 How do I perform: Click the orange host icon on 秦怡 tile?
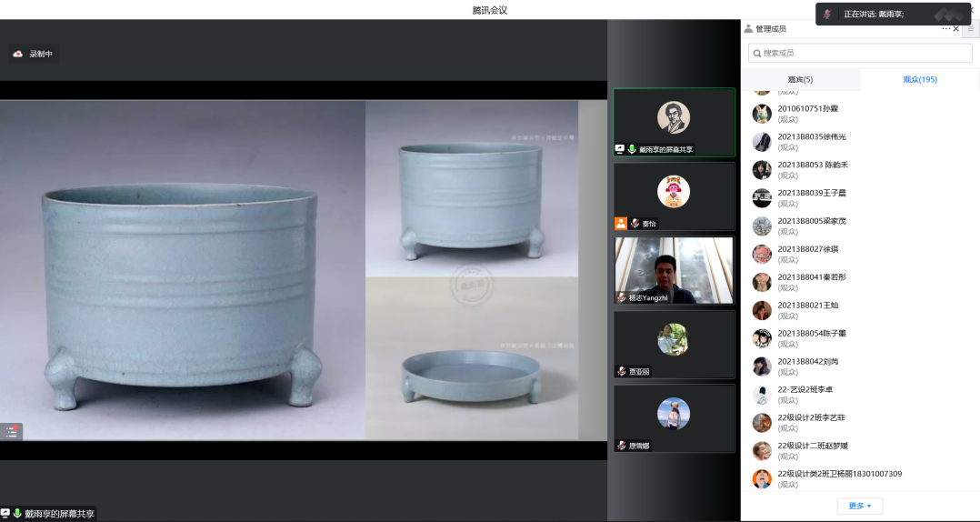pyautogui.click(x=621, y=223)
